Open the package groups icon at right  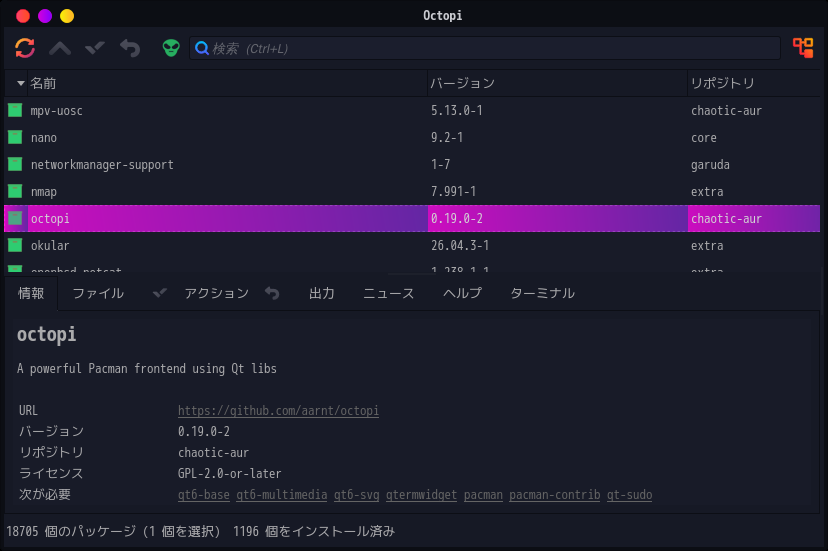coord(803,48)
